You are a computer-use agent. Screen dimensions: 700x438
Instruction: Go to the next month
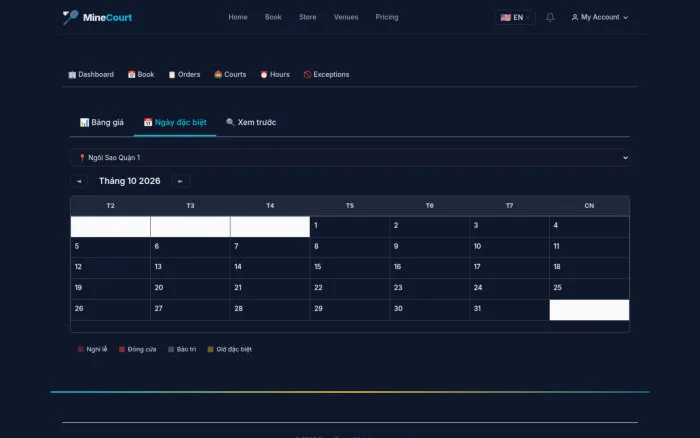(180, 181)
